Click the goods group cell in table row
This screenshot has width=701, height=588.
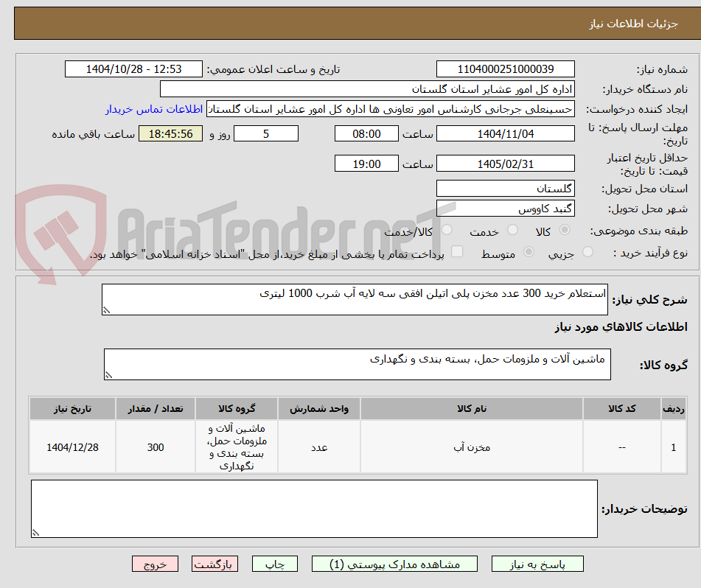pyautogui.click(x=237, y=447)
